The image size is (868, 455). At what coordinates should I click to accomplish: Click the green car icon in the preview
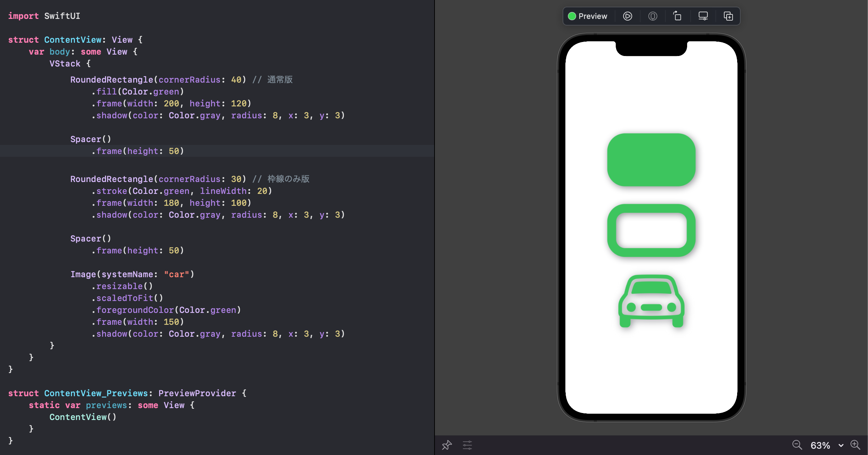click(651, 302)
